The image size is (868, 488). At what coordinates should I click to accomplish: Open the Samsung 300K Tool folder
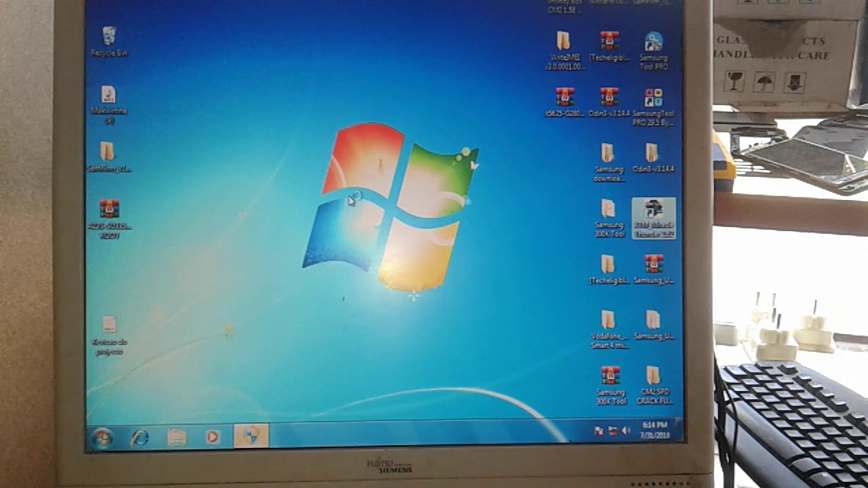point(608,218)
